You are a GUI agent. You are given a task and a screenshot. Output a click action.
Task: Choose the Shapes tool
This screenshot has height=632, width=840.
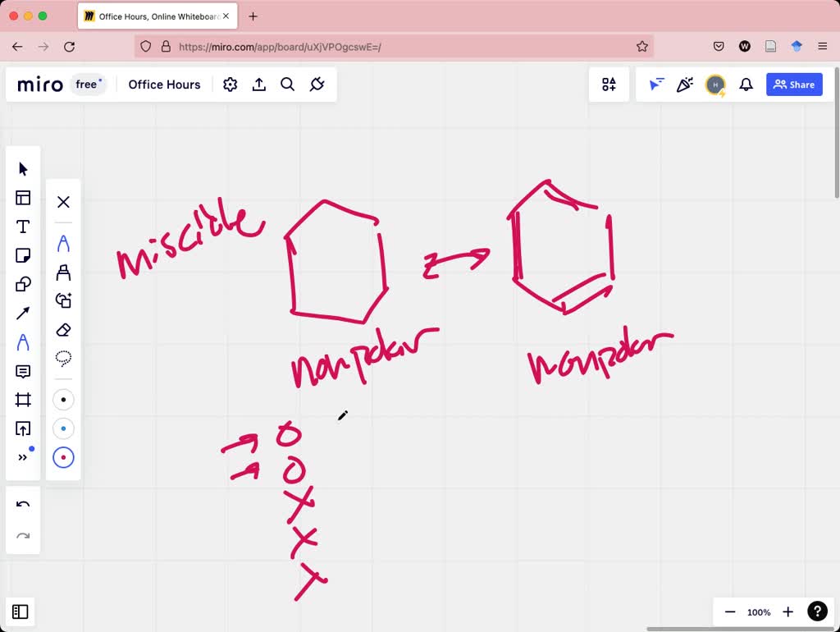(22, 284)
